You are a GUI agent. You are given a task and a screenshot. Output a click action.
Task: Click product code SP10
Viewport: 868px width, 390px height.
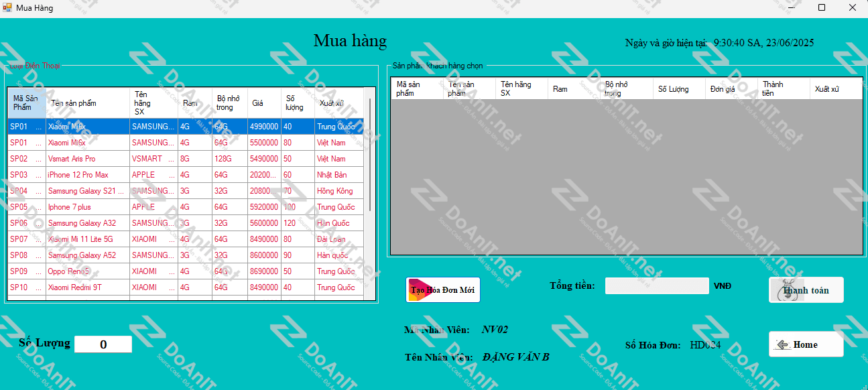(27, 287)
